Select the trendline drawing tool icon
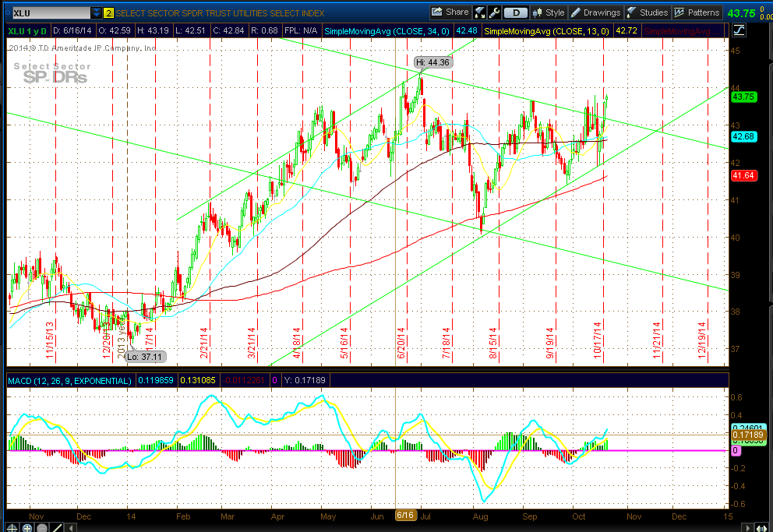The height and width of the screenshot is (532, 773). coord(57,527)
